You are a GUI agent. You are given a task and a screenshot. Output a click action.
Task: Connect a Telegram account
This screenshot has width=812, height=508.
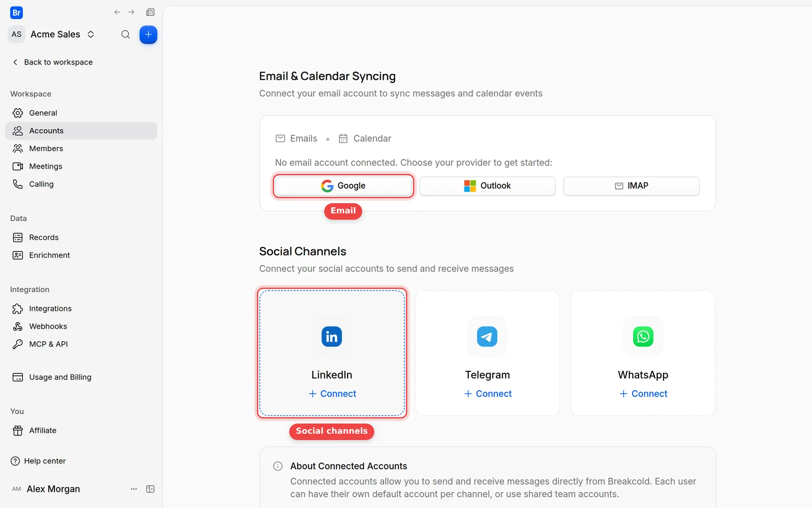click(488, 394)
